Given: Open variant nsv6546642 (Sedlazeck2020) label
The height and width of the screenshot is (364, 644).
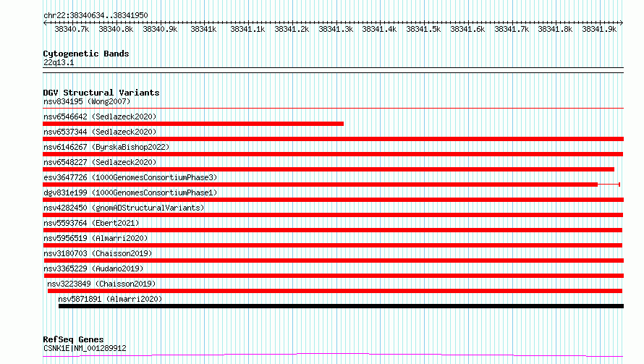Looking at the screenshot, I should (100, 117).
